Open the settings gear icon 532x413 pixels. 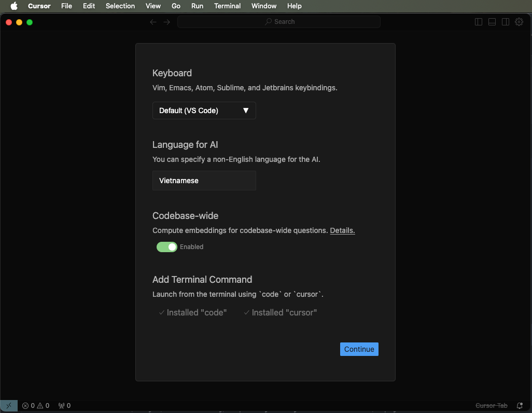pyautogui.click(x=519, y=22)
